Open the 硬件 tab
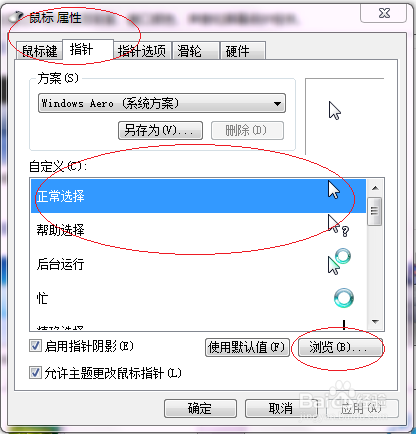This screenshot has width=416, height=434. click(x=242, y=51)
